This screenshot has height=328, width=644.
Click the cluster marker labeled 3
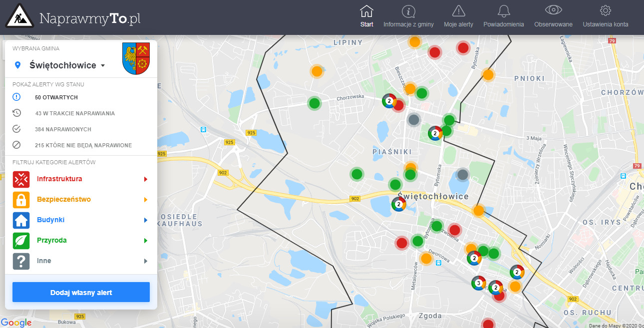(478, 283)
